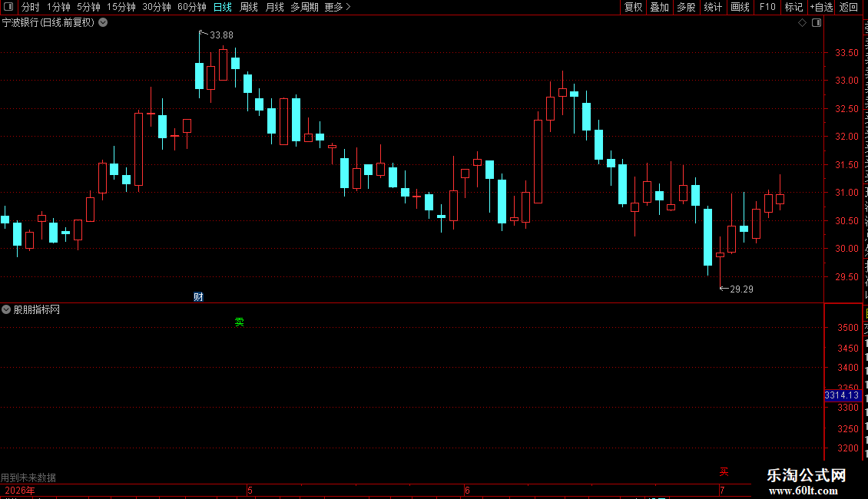
Task: Open the 复权 adjustment menu
Action: (x=633, y=7)
